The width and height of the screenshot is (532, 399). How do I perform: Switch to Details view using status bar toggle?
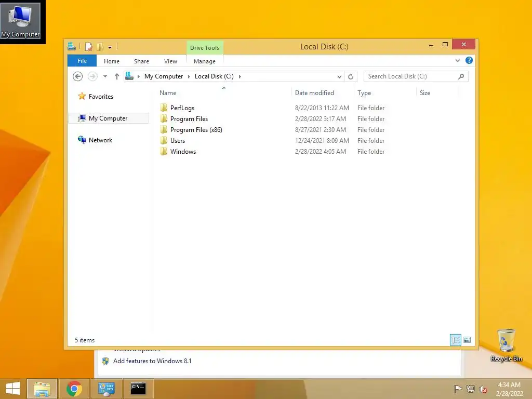coord(455,340)
